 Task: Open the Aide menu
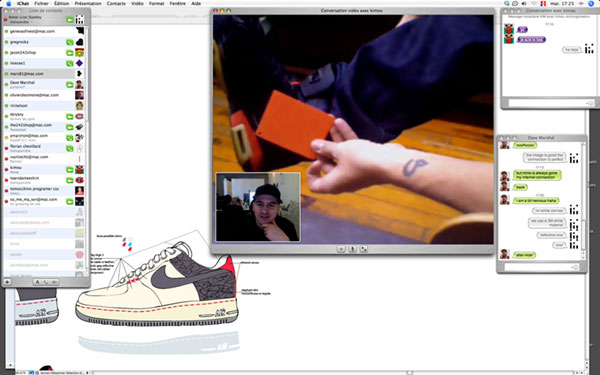[x=196, y=3]
